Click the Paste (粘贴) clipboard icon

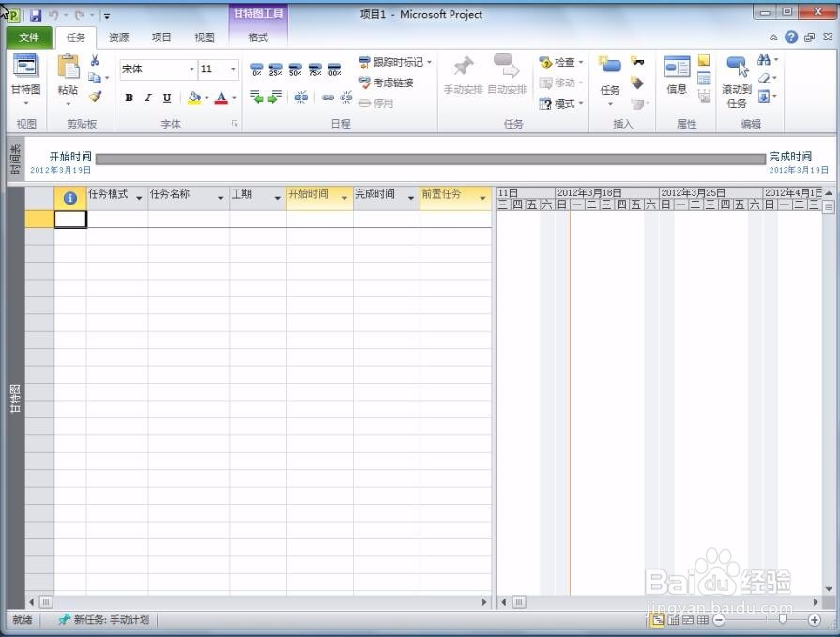click(68, 68)
